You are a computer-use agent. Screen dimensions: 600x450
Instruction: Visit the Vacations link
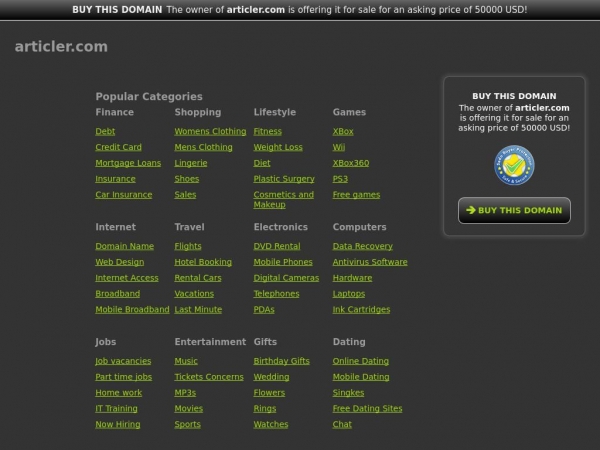click(x=194, y=293)
